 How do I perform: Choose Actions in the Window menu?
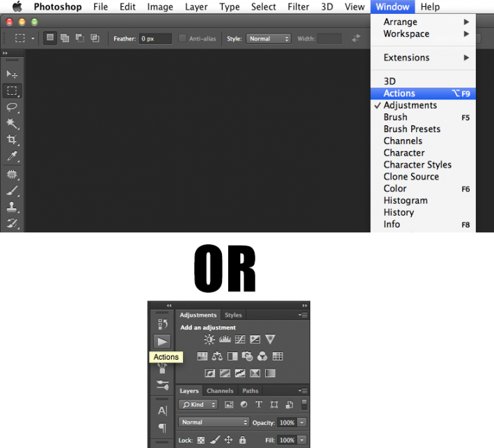(423, 93)
